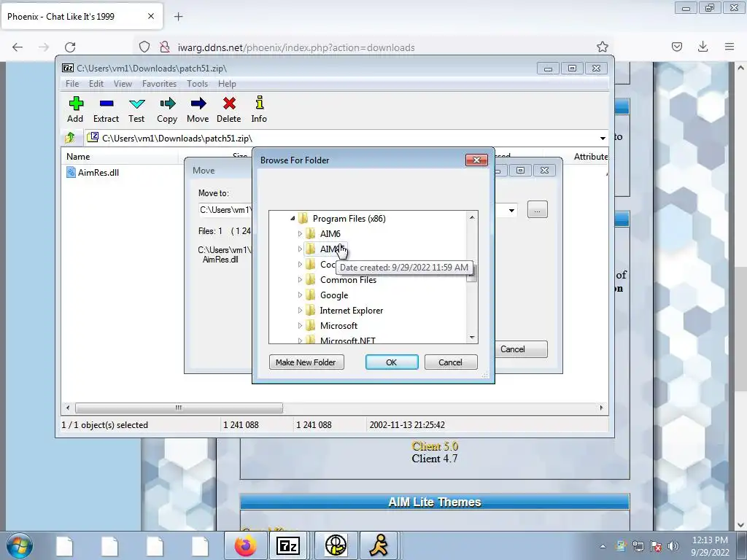The height and width of the screenshot is (560, 747).
Task: Open the Firefox hamburger menu
Action: click(x=729, y=47)
